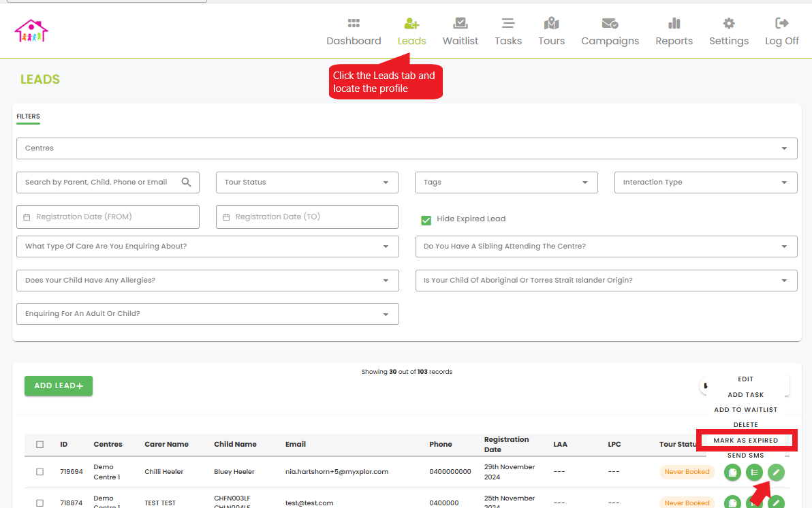Click the ID value 719694
The image size is (812, 508).
pos(72,472)
